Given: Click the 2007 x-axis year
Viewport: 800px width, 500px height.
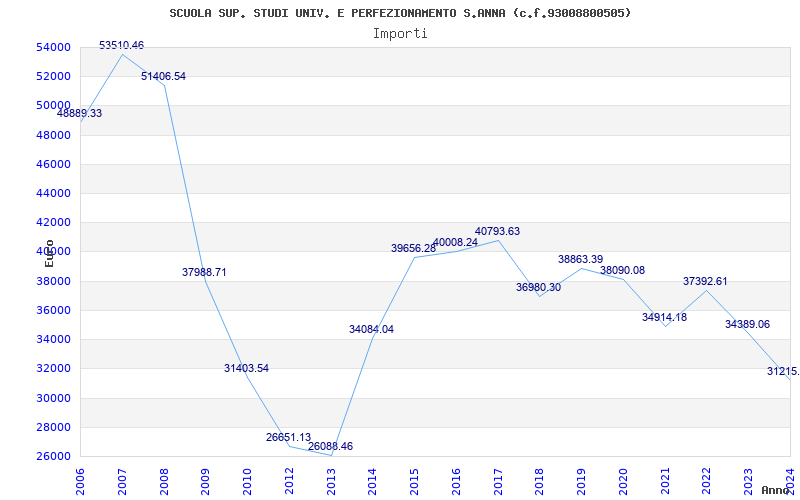Looking at the screenshot, I should point(122,482).
